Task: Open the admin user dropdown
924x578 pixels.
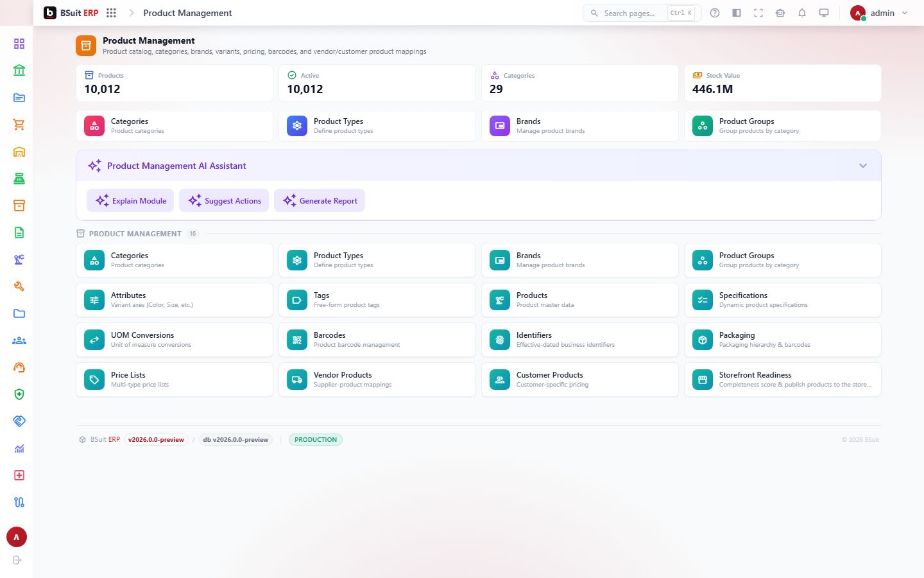Action: 879,13
